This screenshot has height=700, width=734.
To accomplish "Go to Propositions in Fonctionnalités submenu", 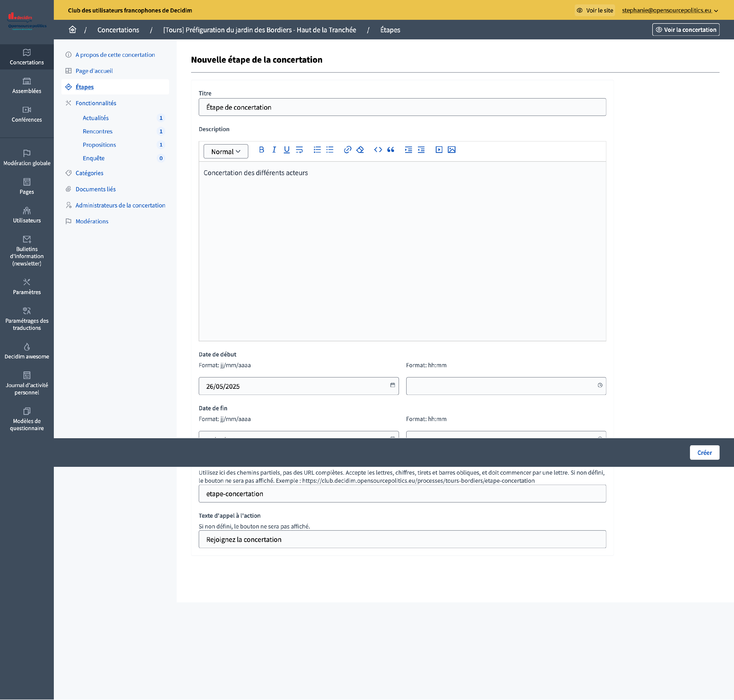I will point(99,145).
